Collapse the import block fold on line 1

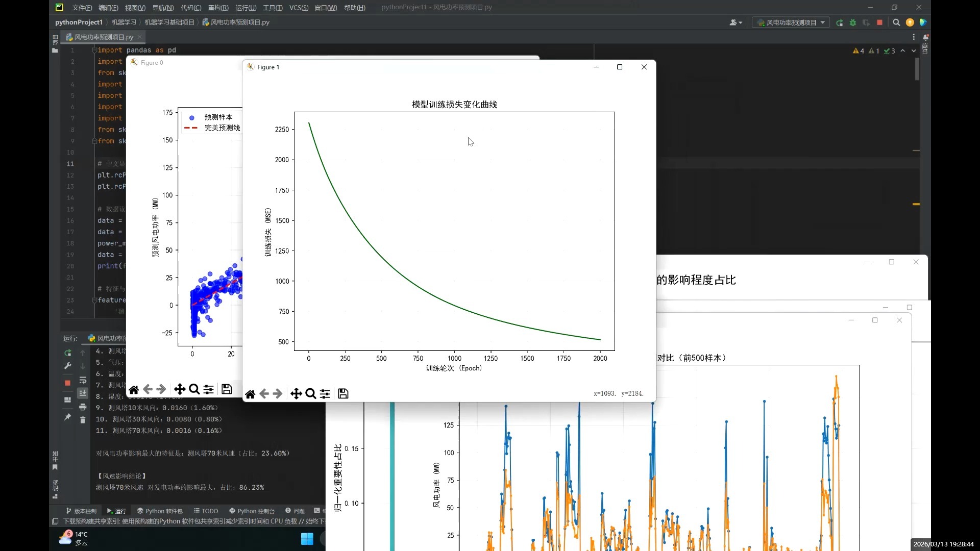94,50
